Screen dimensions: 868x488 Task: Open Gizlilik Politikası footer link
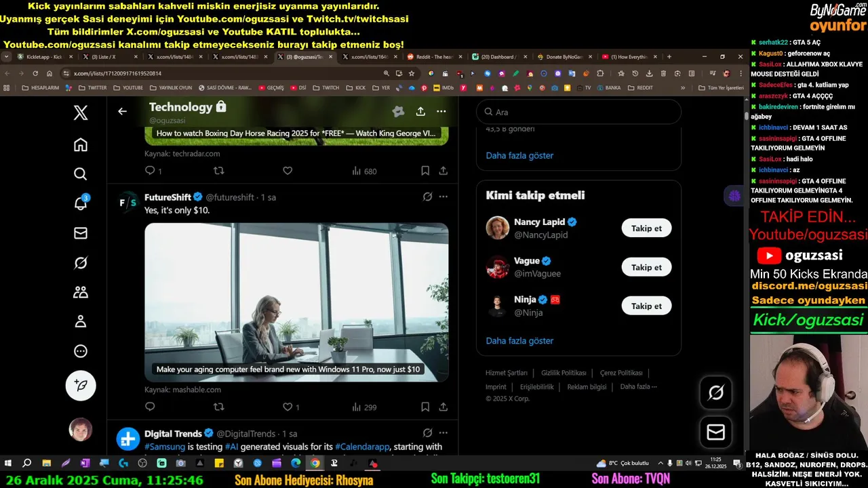[564, 373]
